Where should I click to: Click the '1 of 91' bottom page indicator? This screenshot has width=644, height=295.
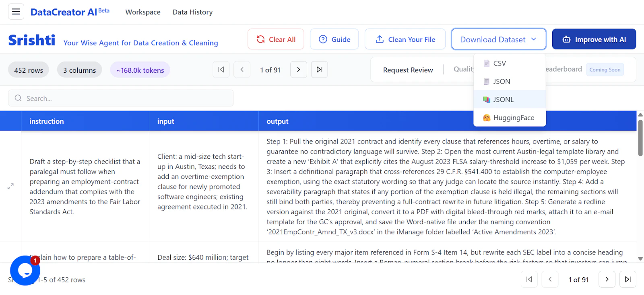point(578,280)
